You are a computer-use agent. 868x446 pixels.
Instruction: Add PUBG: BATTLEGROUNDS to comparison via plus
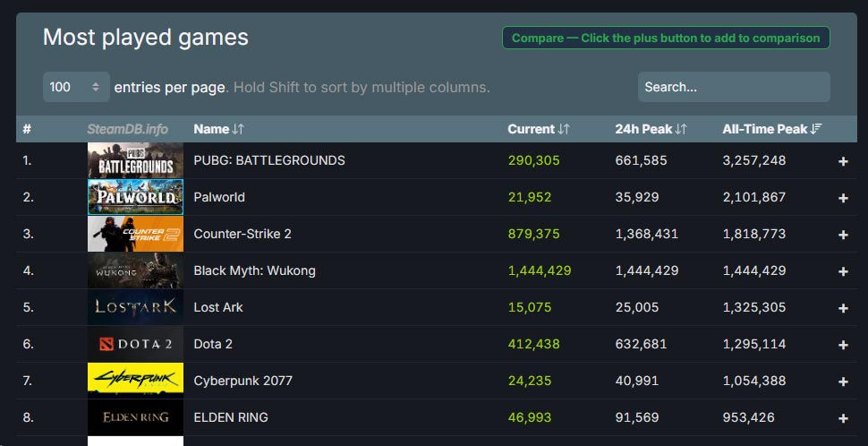pos(843,161)
